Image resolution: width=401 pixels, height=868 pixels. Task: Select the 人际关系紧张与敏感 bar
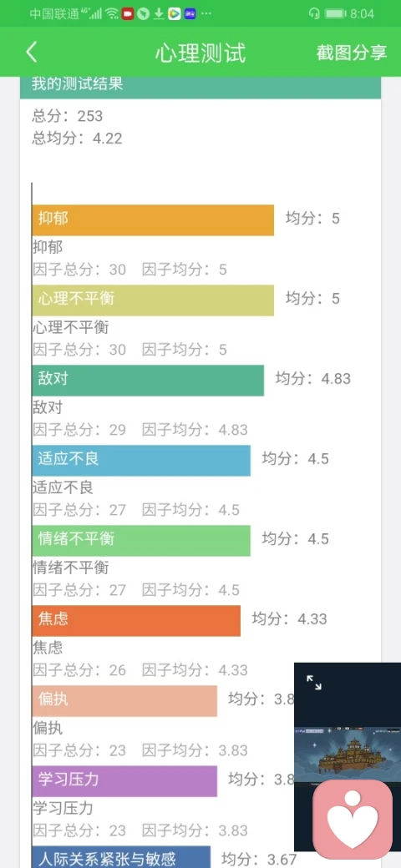coord(121,857)
